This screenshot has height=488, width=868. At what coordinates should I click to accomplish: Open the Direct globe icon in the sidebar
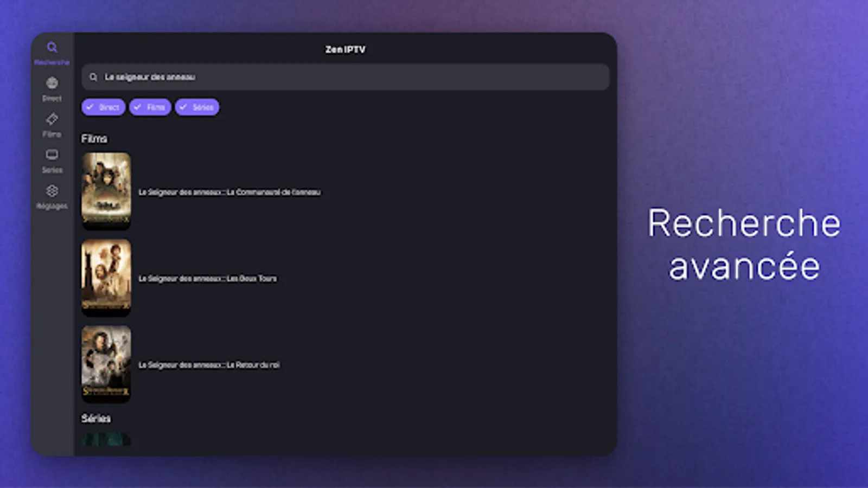[52, 83]
